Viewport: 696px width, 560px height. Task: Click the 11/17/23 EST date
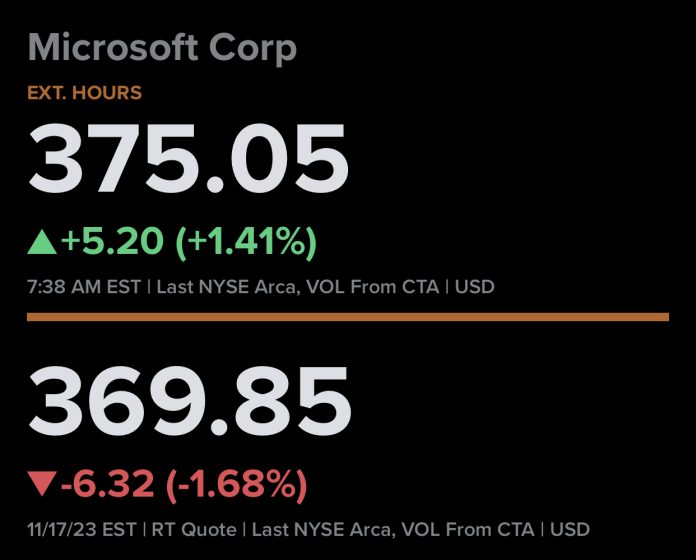coord(82,528)
